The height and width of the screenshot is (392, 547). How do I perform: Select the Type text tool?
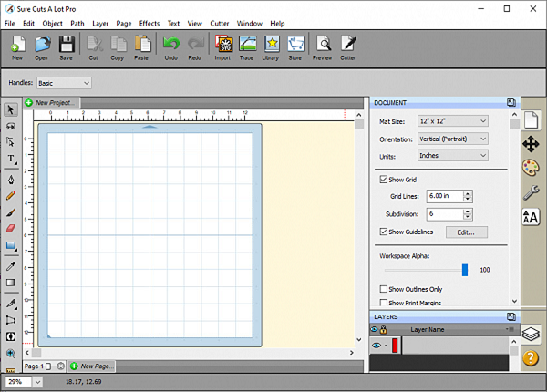click(11, 159)
